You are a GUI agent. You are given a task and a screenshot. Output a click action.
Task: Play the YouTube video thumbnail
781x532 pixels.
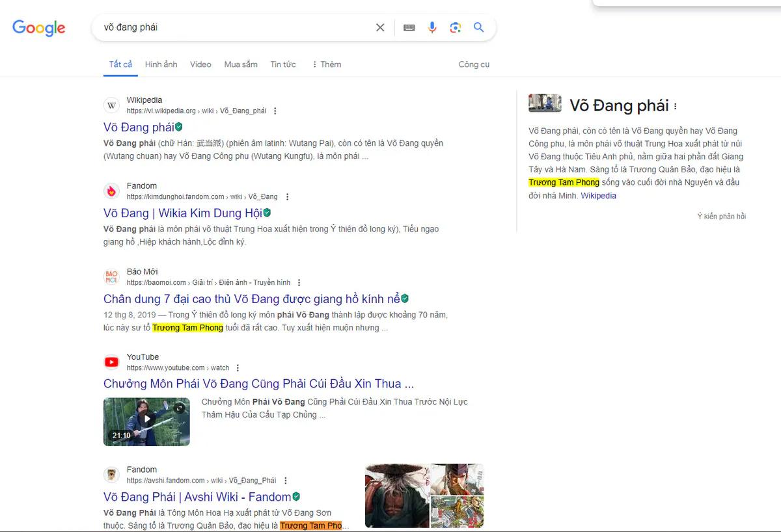click(146, 421)
